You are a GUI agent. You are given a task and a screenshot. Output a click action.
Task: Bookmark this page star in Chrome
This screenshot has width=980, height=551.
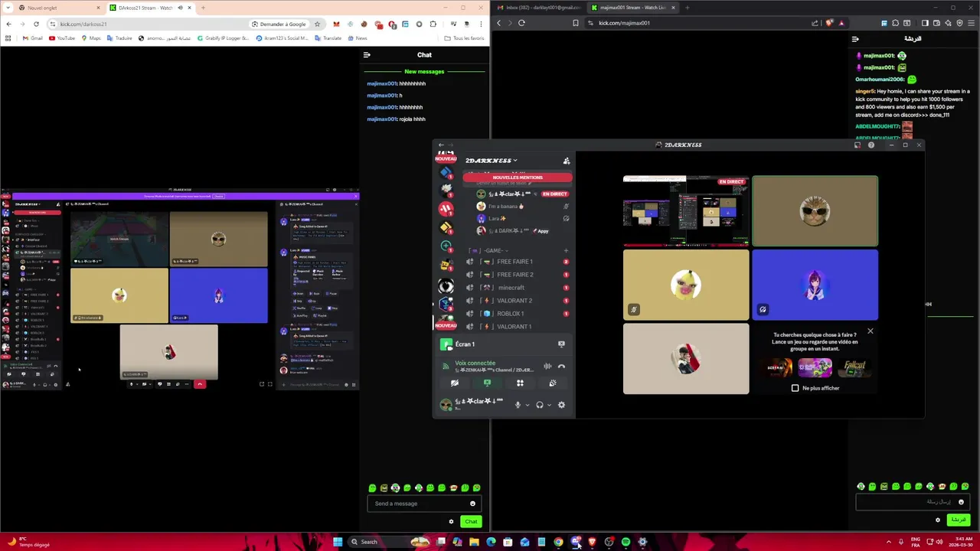pyautogui.click(x=317, y=24)
